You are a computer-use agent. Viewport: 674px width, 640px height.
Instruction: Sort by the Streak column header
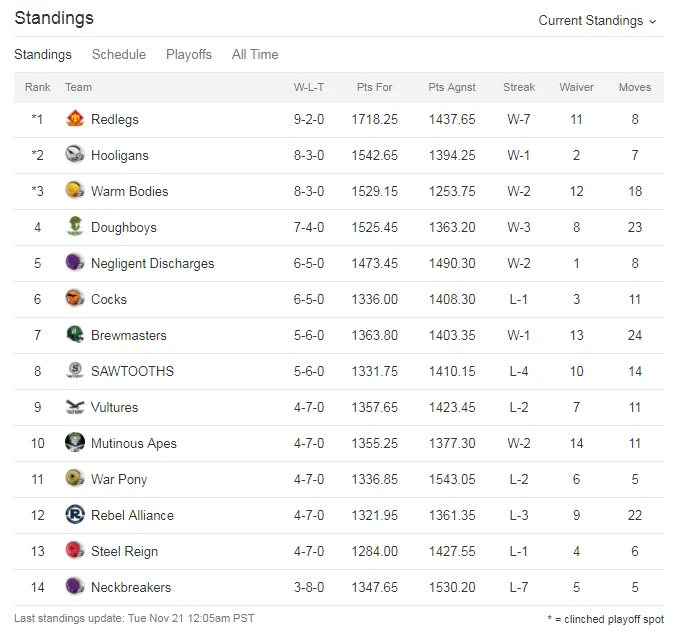(x=519, y=87)
